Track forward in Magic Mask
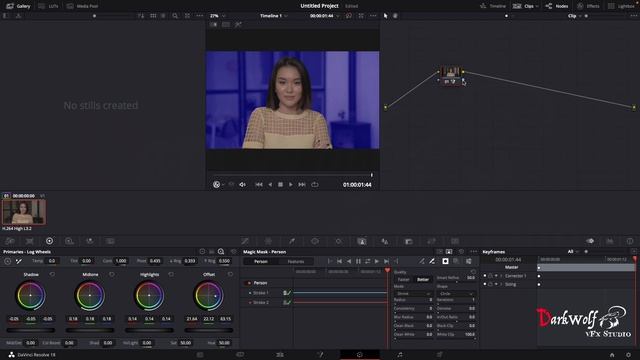The width and height of the screenshot is (640, 360). 377,261
